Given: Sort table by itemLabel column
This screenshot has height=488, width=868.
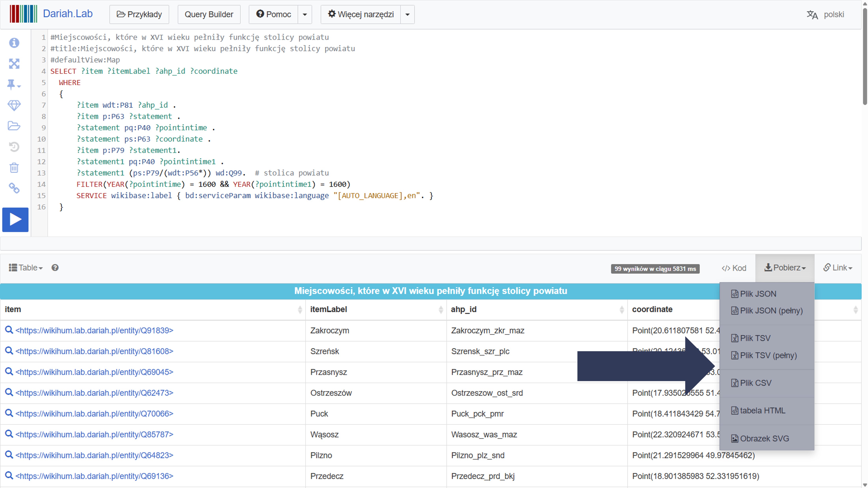Looking at the screenshot, I should (x=440, y=309).
